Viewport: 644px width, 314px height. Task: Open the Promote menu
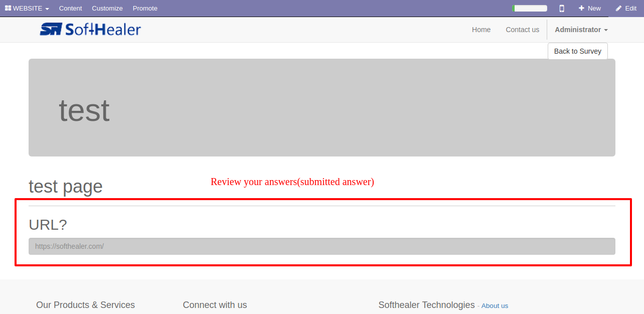[145, 8]
